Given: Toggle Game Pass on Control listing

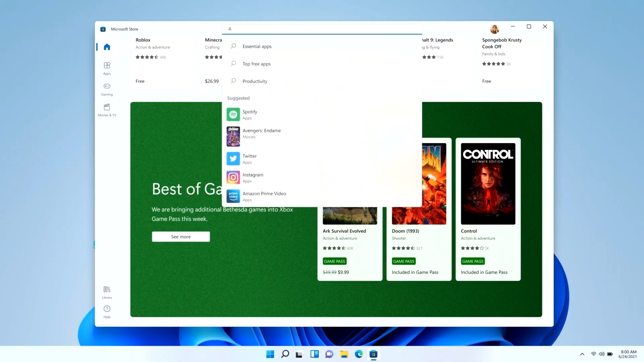Looking at the screenshot, I should 472,261.
